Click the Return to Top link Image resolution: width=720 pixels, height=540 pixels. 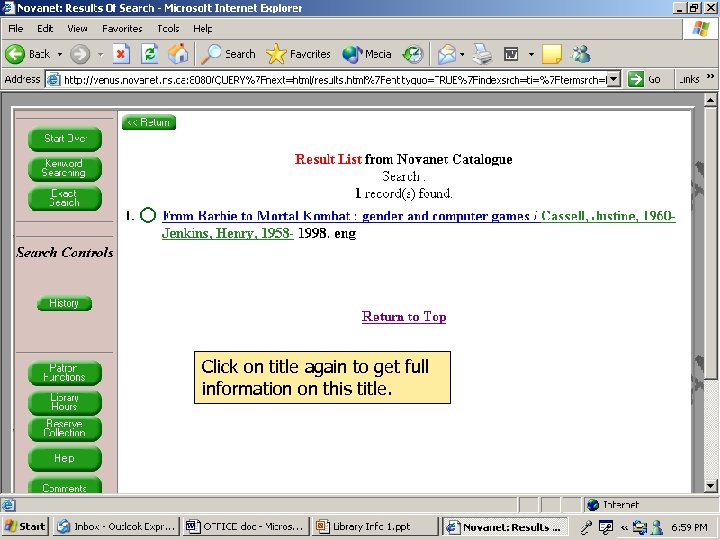point(404,317)
